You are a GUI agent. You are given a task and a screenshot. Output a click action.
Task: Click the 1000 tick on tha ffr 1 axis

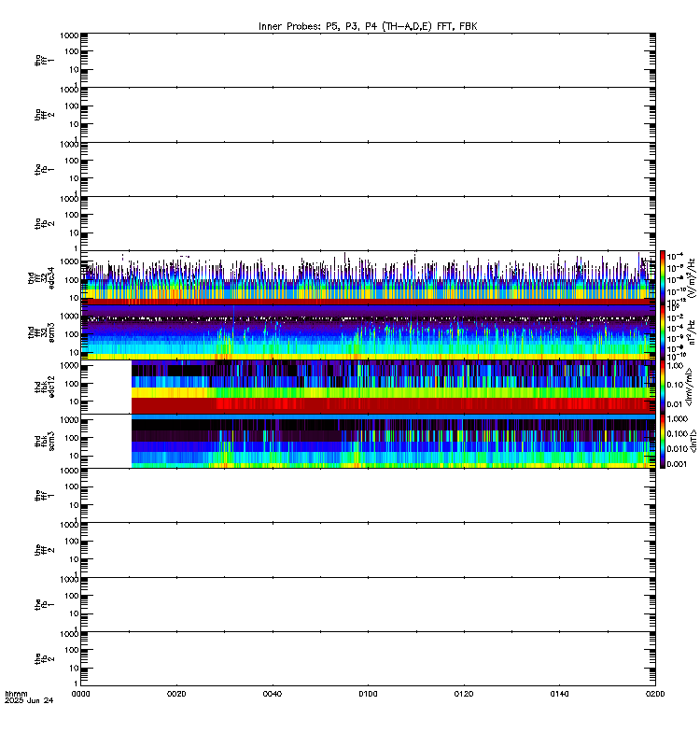pos(69,35)
